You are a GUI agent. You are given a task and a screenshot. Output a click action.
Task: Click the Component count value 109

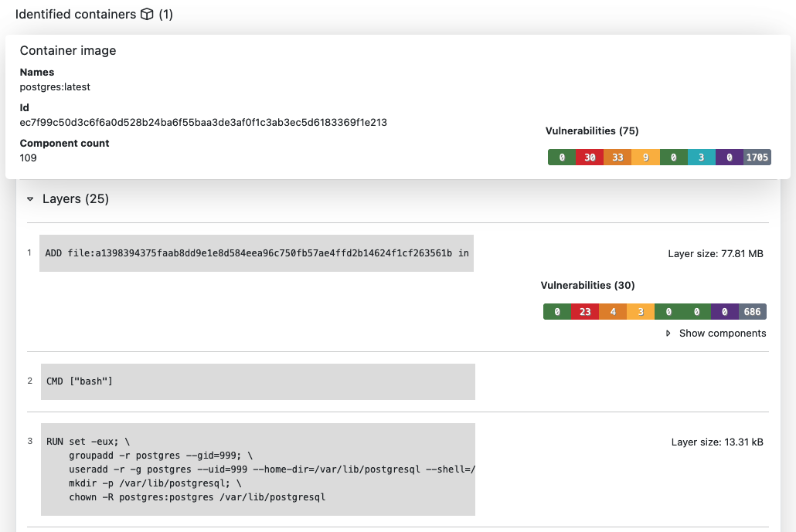(x=29, y=158)
